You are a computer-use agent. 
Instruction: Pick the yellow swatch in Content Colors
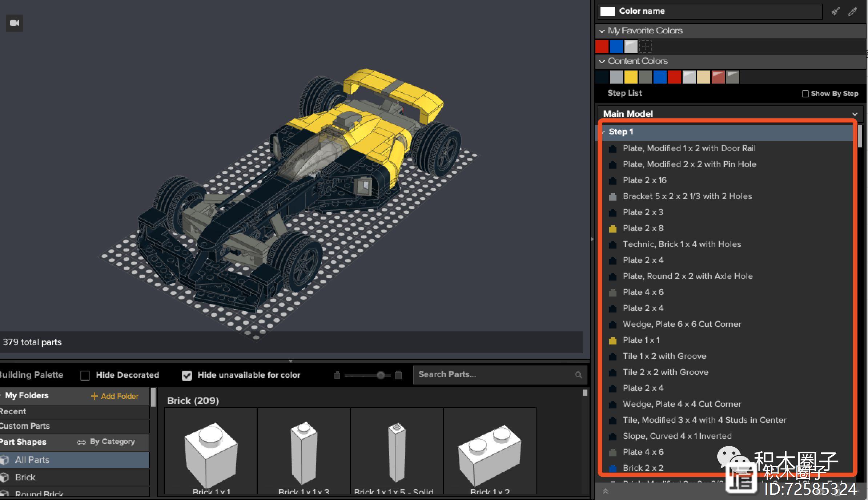(631, 77)
